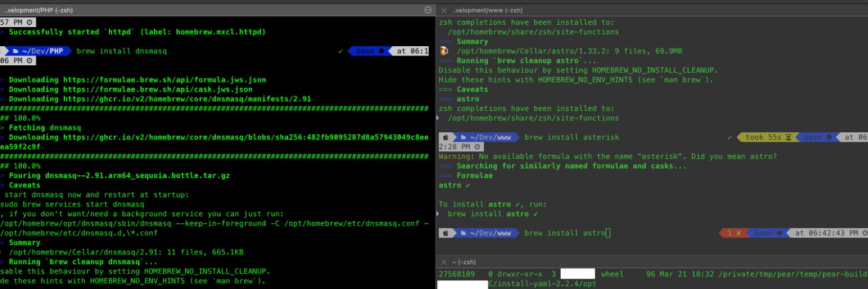Click the 'drwxr-xr-x' permissions text
The image size is (868, 289).
(x=520, y=274)
